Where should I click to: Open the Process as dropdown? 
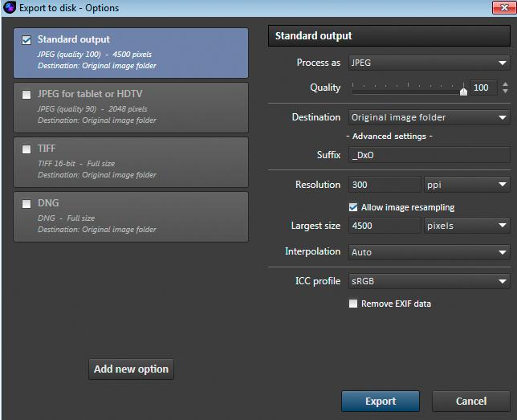coord(429,63)
